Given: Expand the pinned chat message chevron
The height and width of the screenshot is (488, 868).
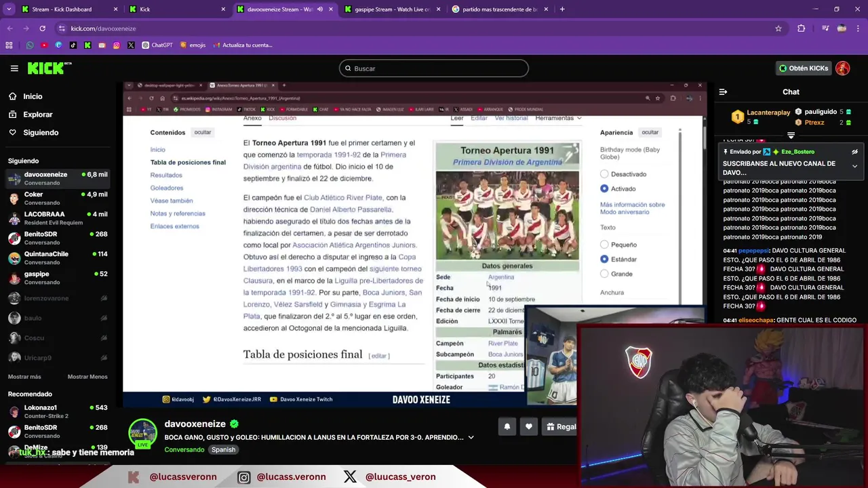Looking at the screenshot, I should (x=854, y=166).
